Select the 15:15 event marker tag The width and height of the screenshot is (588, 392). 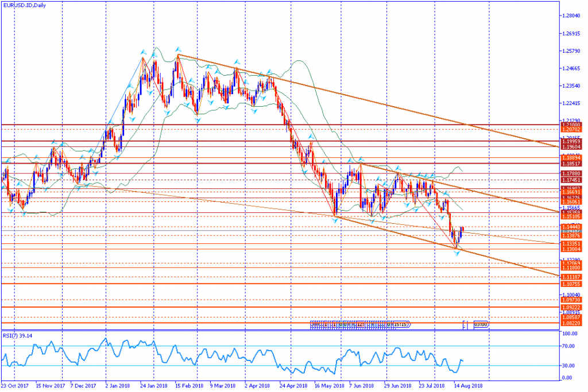[x=401, y=324]
